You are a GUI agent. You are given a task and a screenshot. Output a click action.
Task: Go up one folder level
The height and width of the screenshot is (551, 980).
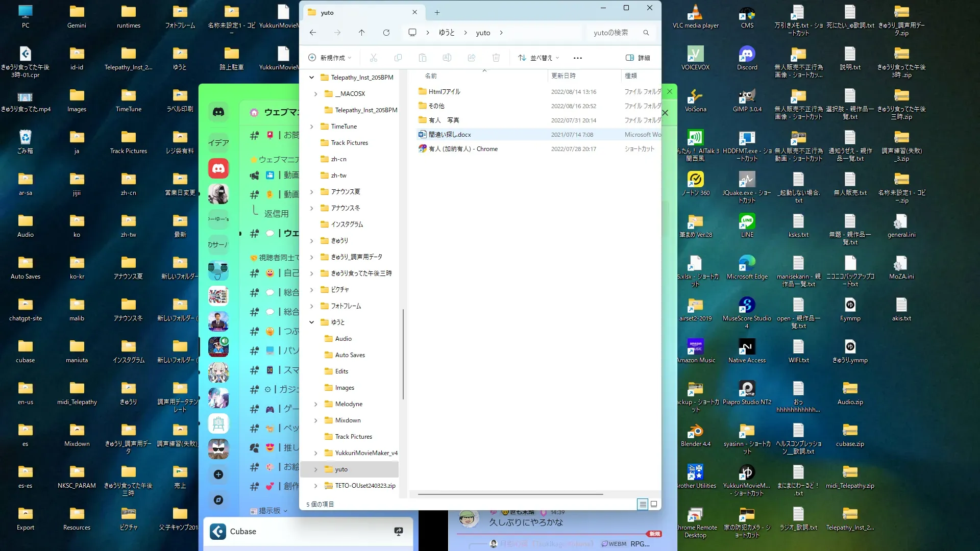(361, 33)
